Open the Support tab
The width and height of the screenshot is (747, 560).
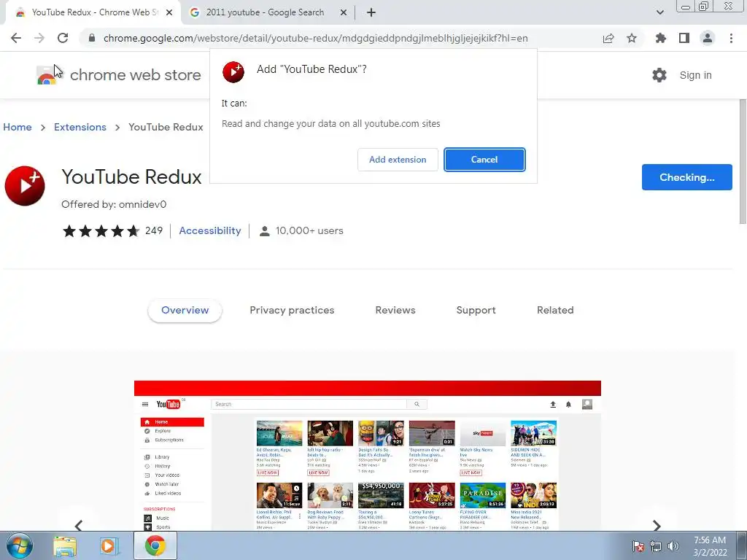pyautogui.click(x=476, y=310)
